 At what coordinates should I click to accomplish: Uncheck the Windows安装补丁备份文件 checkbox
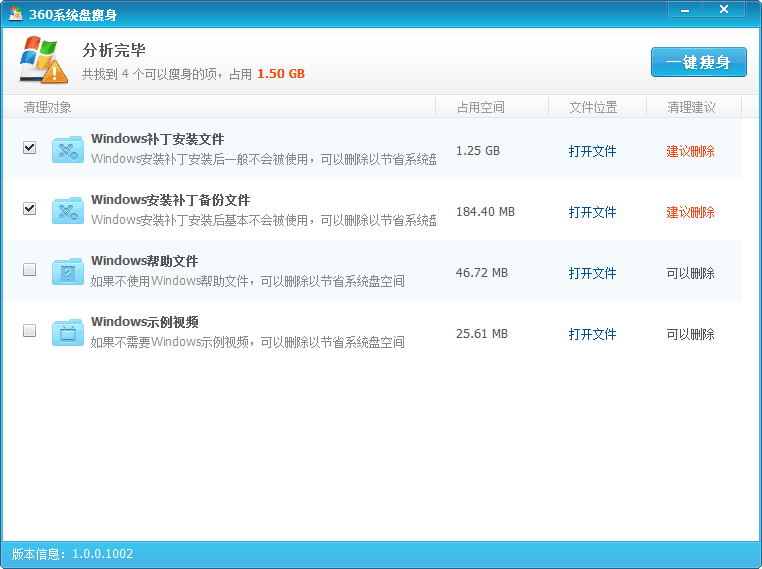click(29, 209)
